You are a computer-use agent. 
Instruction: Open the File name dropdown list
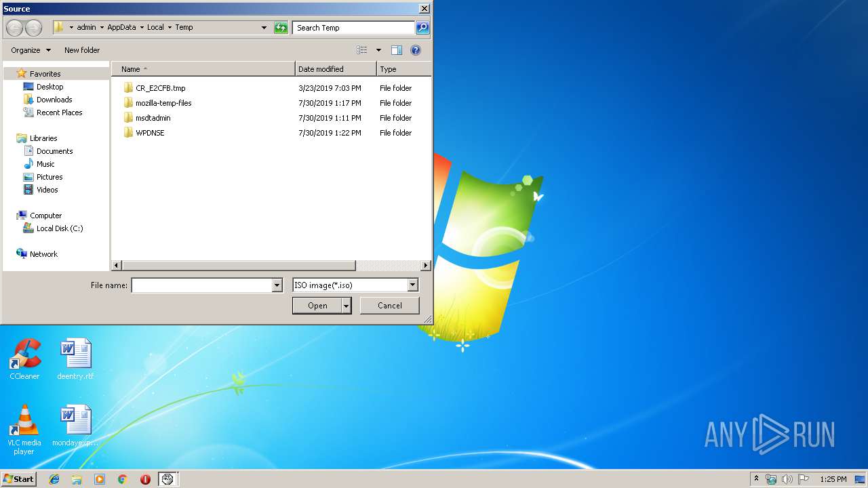277,285
